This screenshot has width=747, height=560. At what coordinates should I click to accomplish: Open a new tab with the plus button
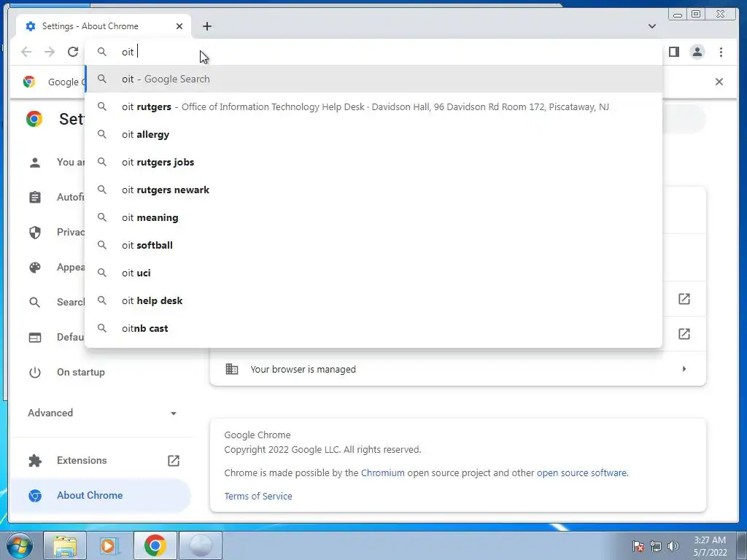(206, 26)
